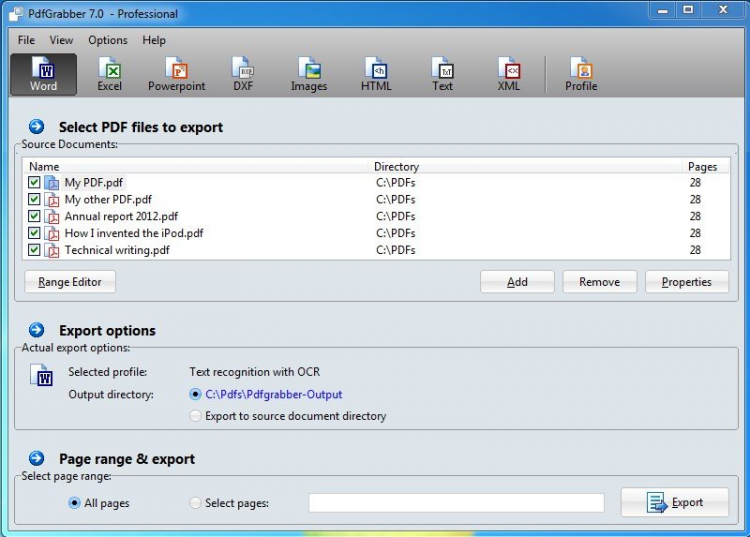Click PDF file icon of My other PDF.pdf

[x=52, y=199]
